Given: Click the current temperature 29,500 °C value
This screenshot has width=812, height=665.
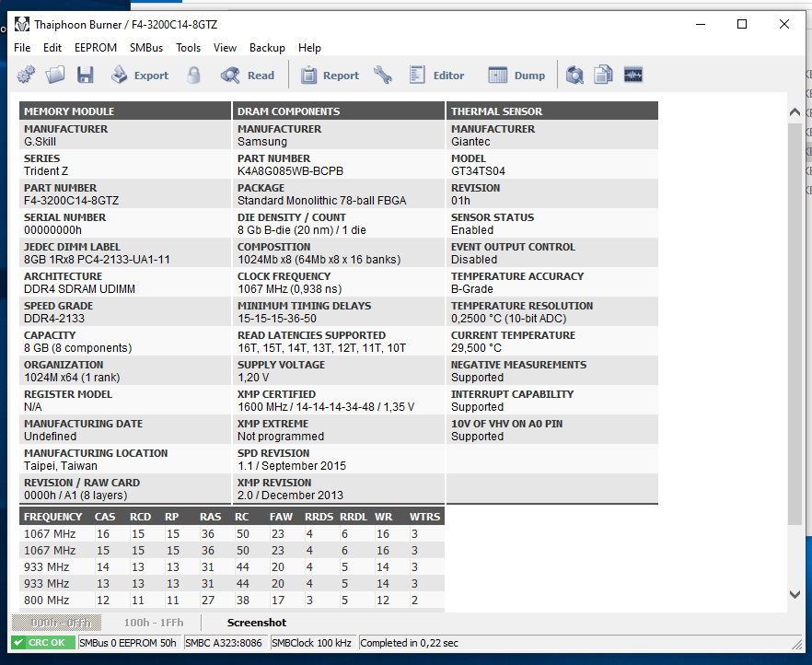Looking at the screenshot, I should click(477, 348).
